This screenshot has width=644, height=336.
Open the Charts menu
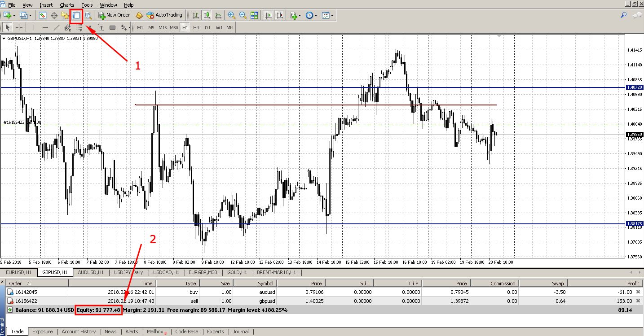pyautogui.click(x=67, y=5)
